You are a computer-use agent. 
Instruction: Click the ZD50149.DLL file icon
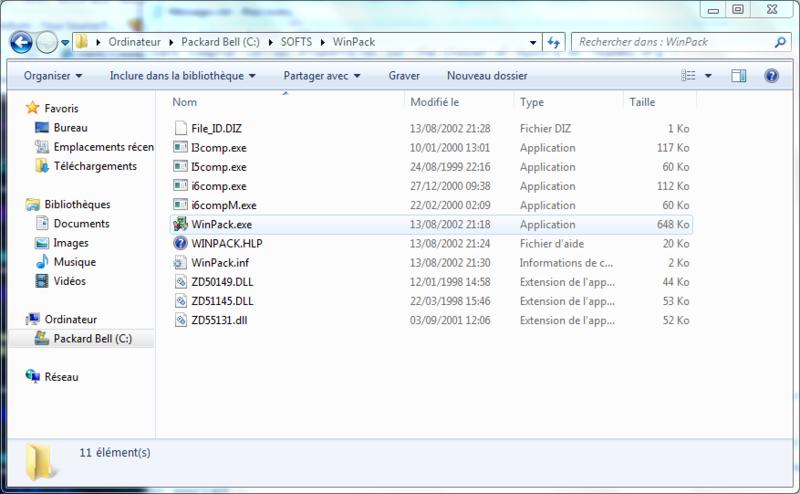click(x=181, y=282)
